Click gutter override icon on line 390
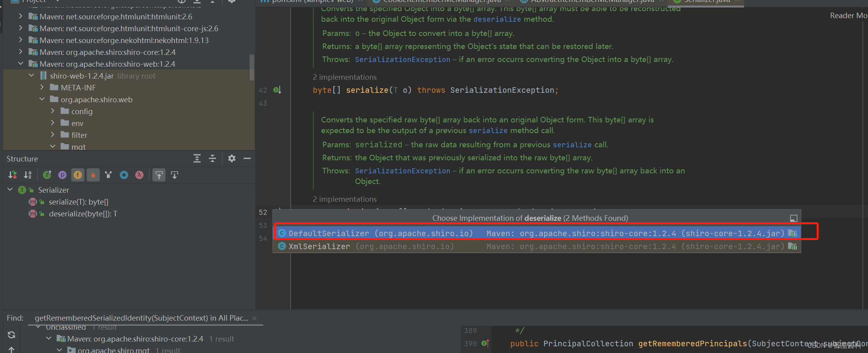868x353 pixels. [485, 343]
